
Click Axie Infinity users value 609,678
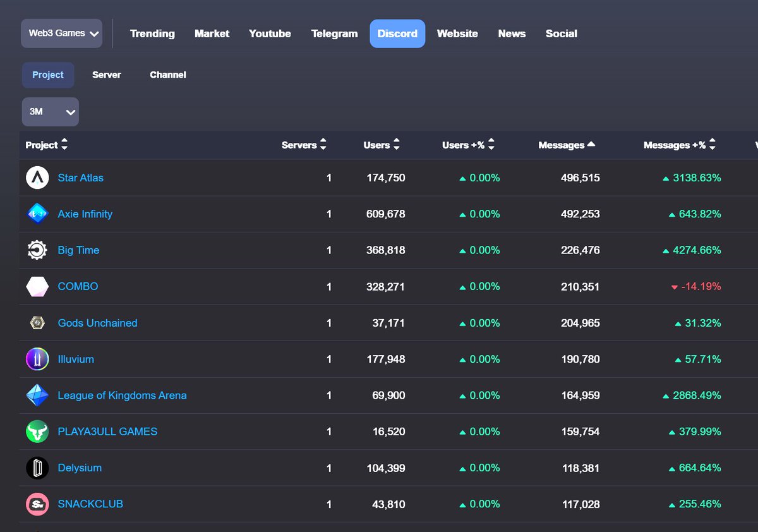[x=386, y=214]
